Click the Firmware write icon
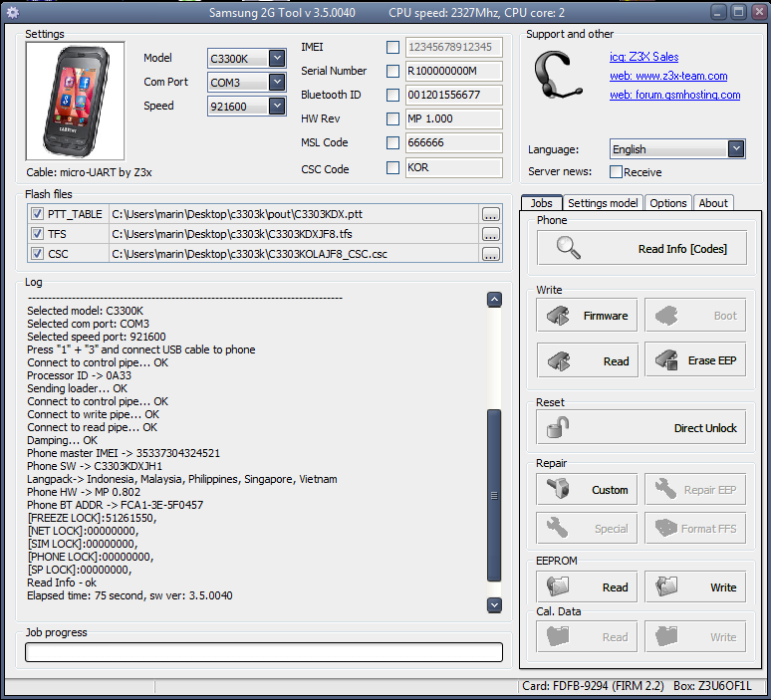Screen dimensions: 771x700 pyautogui.click(x=558, y=316)
